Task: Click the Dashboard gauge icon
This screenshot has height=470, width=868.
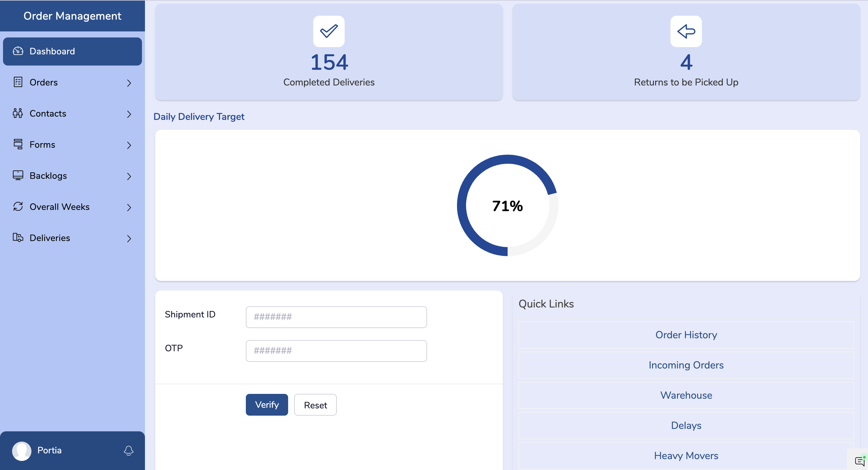Action: (18, 51)
